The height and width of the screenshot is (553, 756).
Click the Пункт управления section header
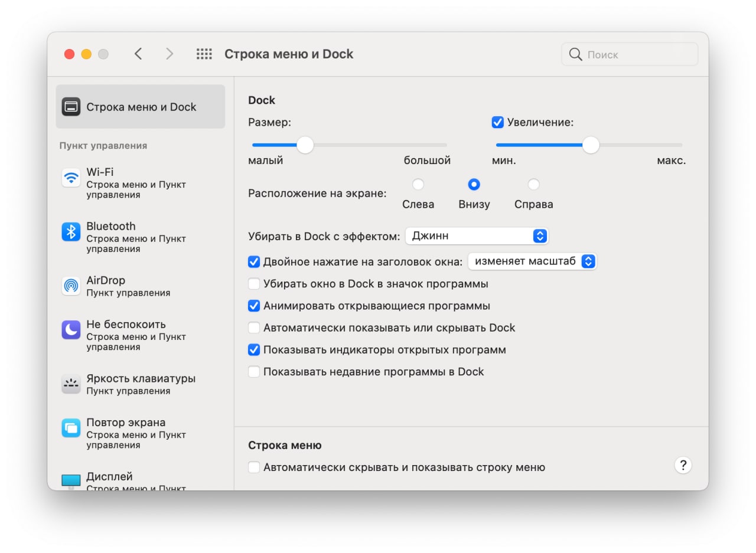[x=103, y=145]
